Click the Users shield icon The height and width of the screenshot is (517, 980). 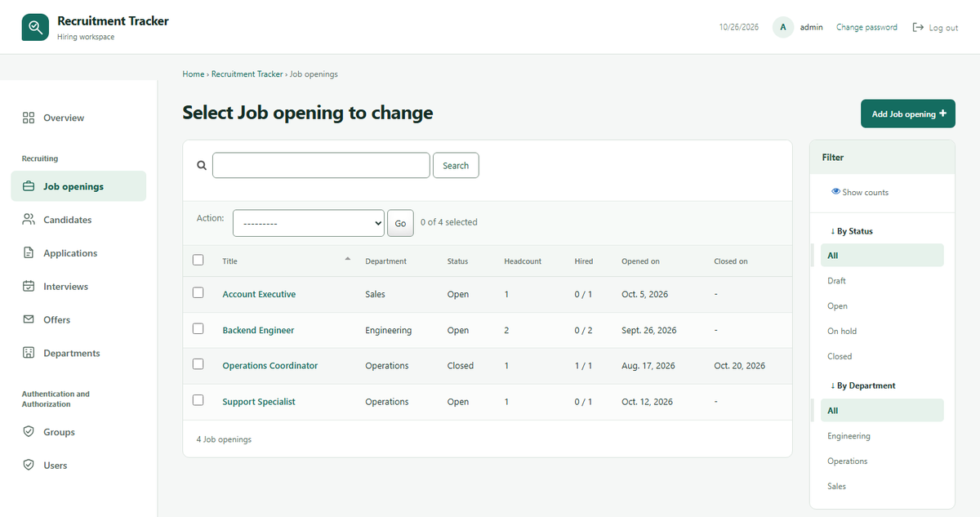[29, 466]
